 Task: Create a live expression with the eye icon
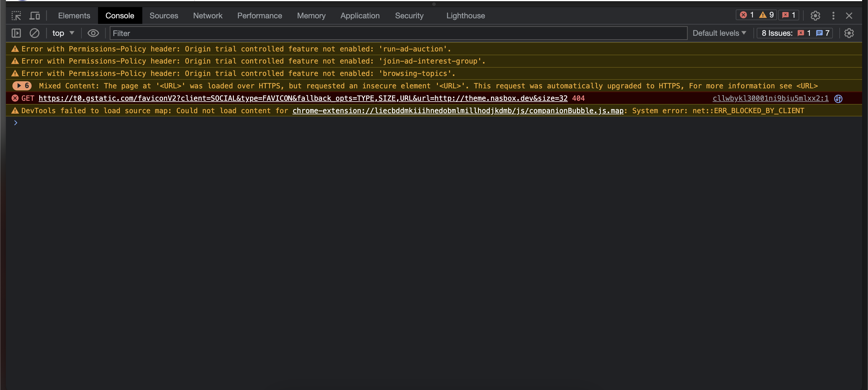[x=93, y=33]
